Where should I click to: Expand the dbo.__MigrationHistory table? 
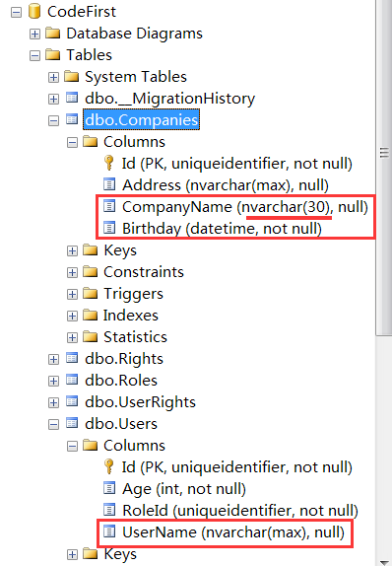53,100
